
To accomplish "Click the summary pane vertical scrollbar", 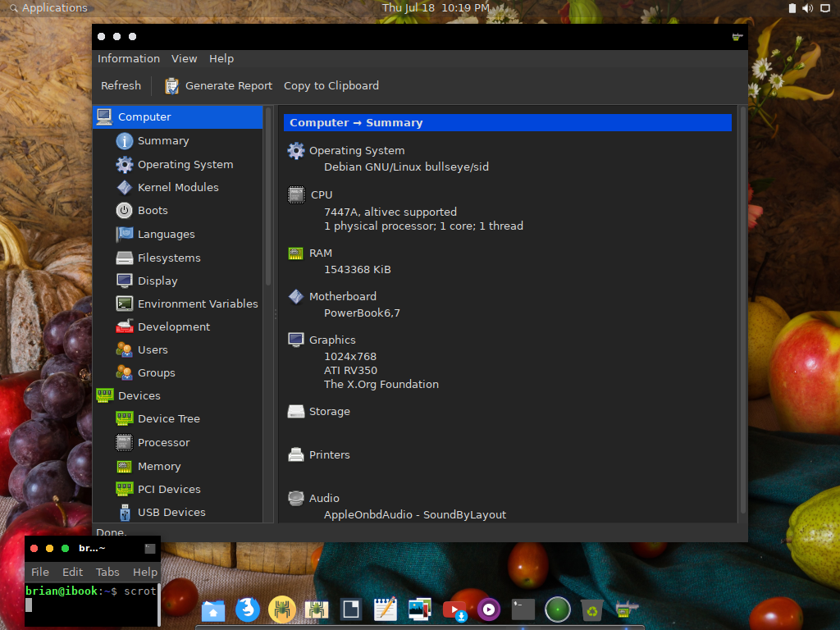I will pyautogui.click(x=743, y=311).
